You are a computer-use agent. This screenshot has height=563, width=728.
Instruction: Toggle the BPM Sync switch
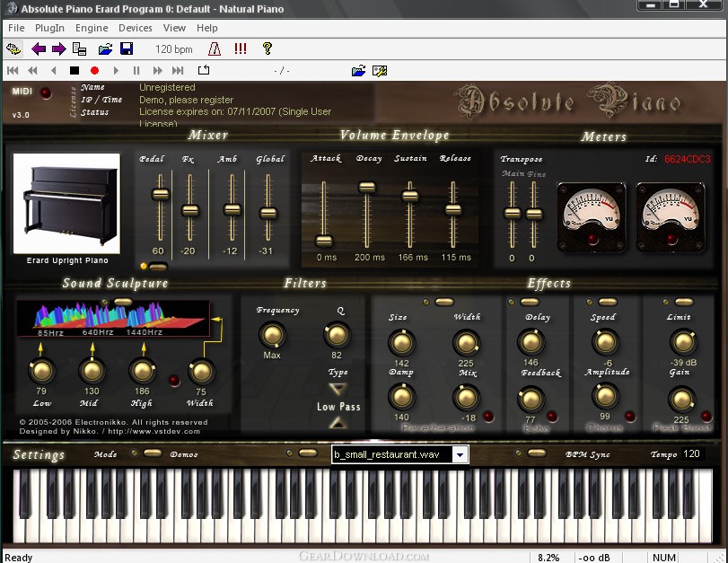[537, 453]
